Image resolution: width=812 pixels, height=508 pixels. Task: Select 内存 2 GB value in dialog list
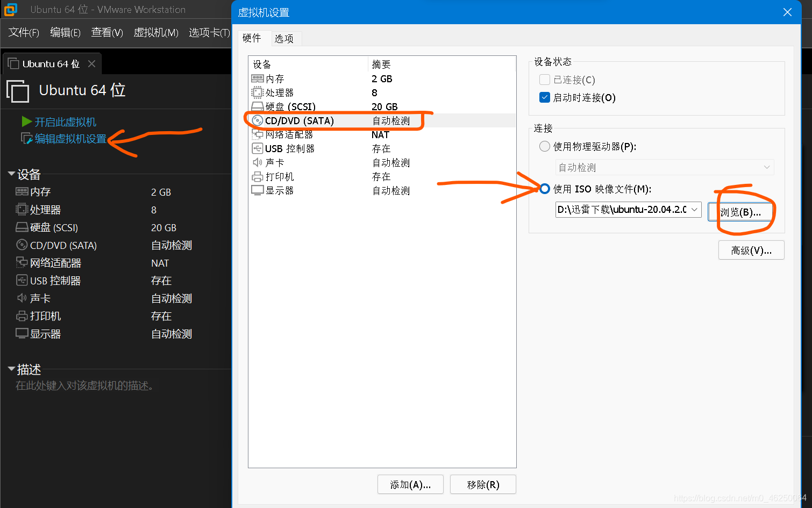click(x=382, y=78)
